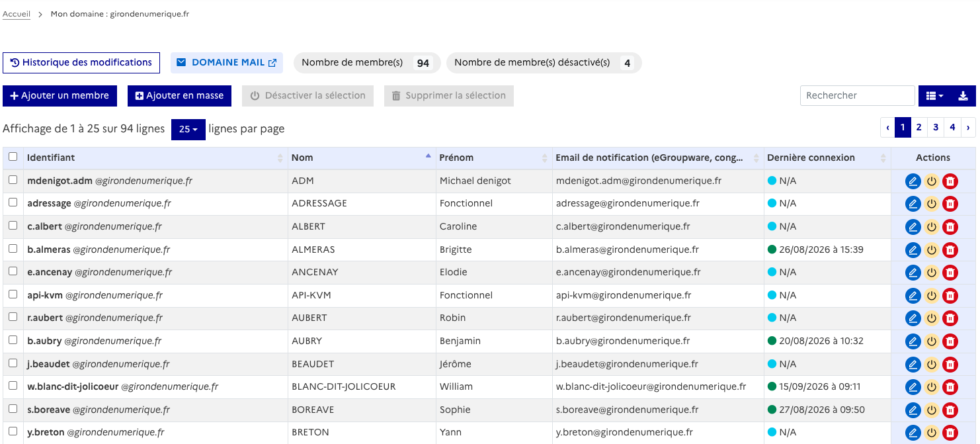Sort by Dernière connexion column
Image resolution: width=980 pixels, height=444 pixels.
tap(827, 158)
